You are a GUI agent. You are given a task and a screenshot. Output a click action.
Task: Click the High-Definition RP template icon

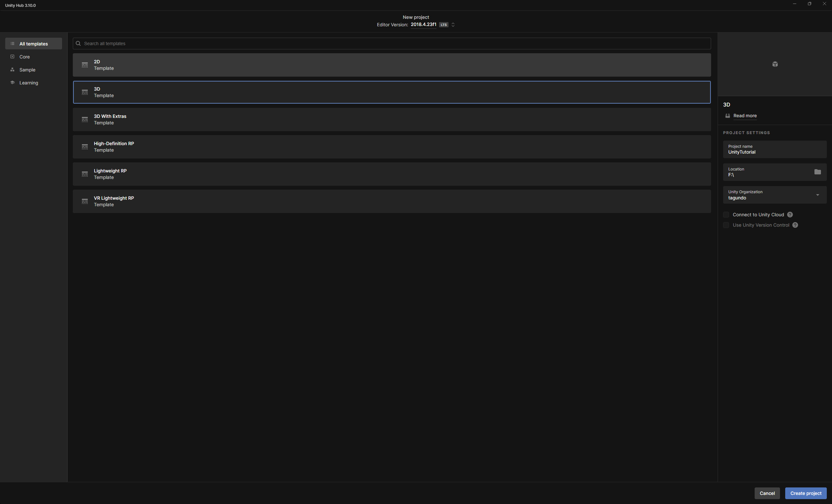[85, 147]
